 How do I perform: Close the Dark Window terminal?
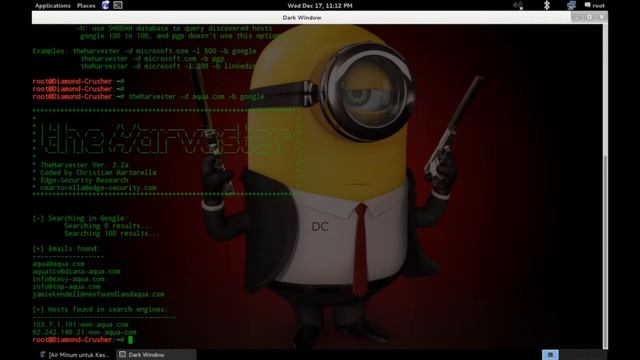pos(601,17)
